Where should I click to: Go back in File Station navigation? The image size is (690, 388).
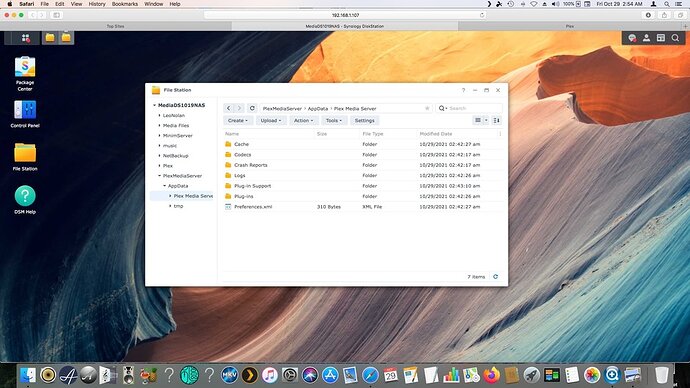pyautogui.click(x=228, y=108)
